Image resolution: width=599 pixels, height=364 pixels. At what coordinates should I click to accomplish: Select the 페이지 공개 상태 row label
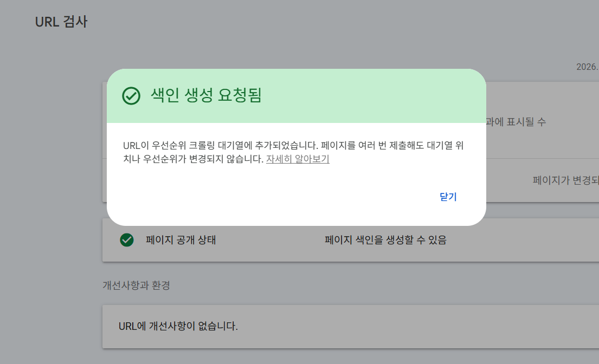[x=181, y=240]
